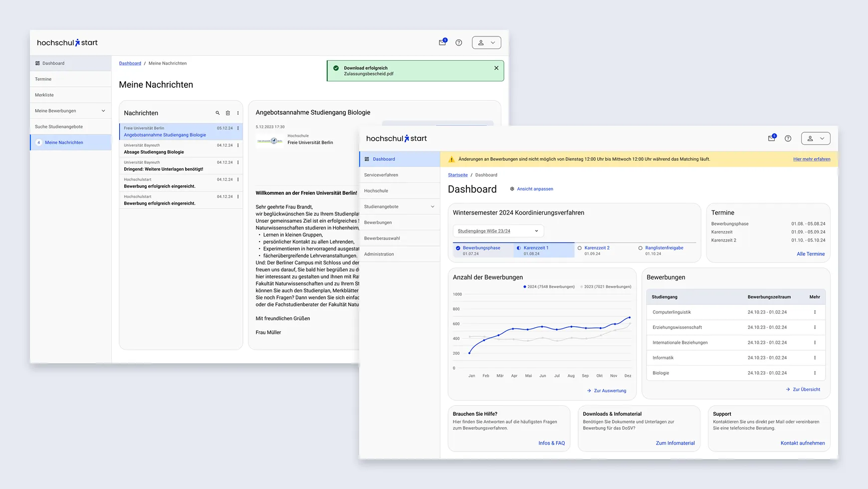Click the Zur Auswertung link below the chart
Viewport: 868px width, 489px height.
click(607, 391)
